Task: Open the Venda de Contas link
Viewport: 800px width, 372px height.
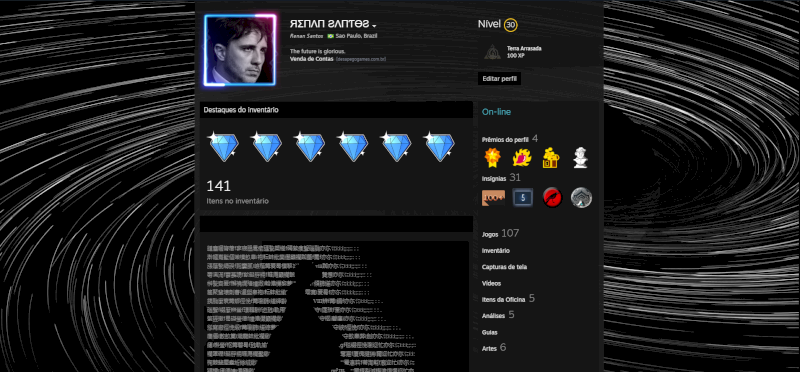Action: (311, 59)
